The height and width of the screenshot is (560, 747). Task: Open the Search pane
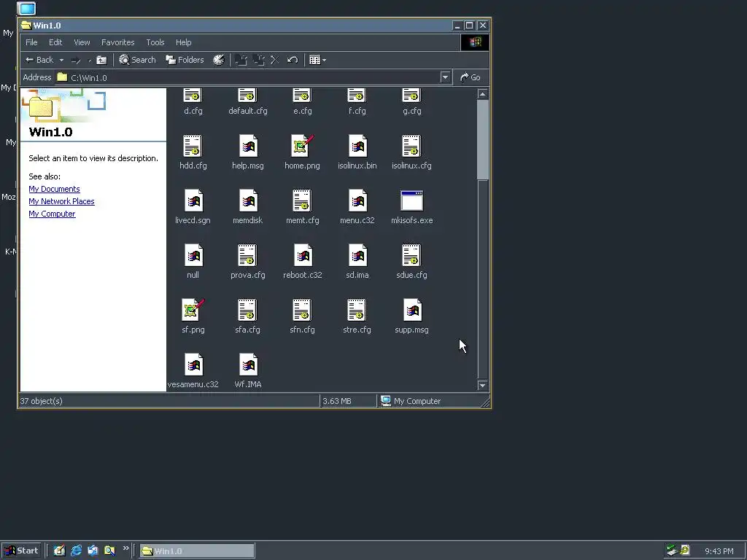click(x=137, y=60)
